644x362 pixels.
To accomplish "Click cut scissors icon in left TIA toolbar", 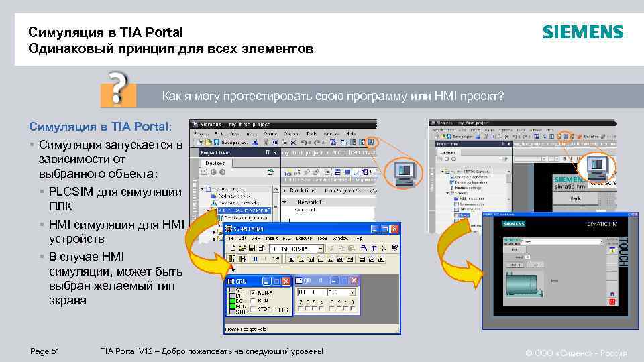I will pos(266,143).
